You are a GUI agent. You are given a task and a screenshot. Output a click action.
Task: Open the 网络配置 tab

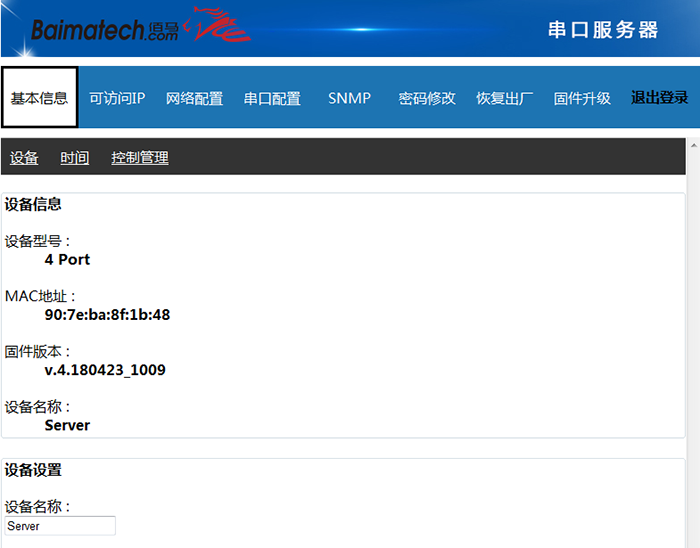coord(194,98)
